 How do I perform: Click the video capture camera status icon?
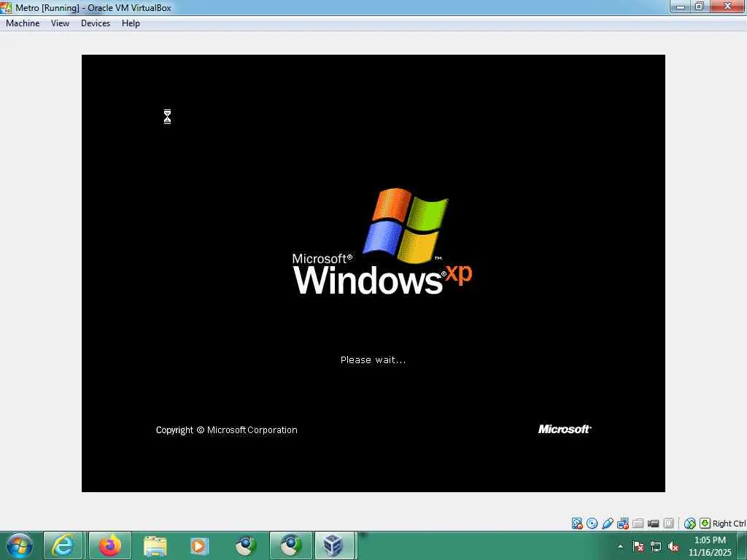(653, 524)
